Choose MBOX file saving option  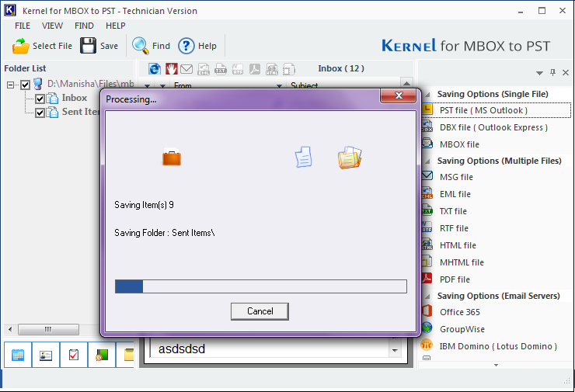[x=459, y=144]
